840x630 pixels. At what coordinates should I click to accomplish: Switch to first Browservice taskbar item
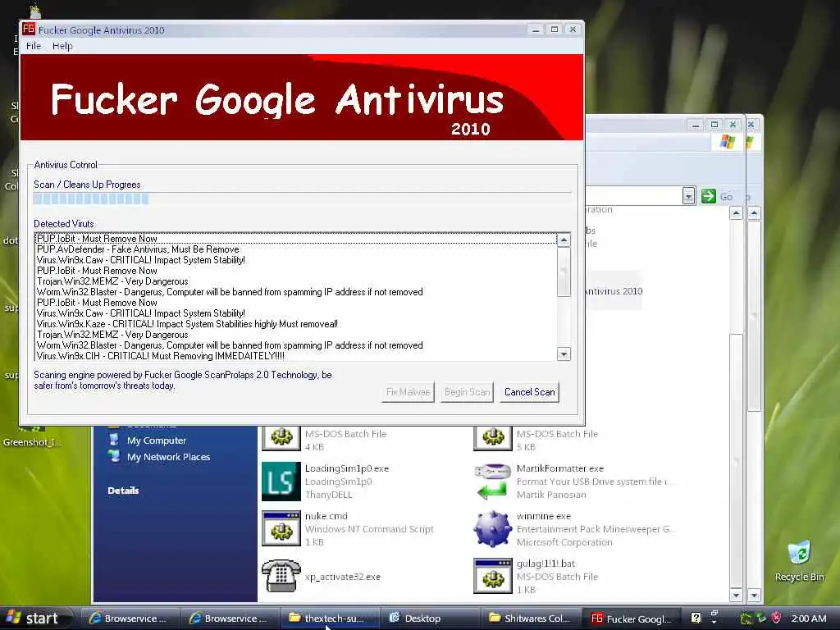[x=130, y=619]
